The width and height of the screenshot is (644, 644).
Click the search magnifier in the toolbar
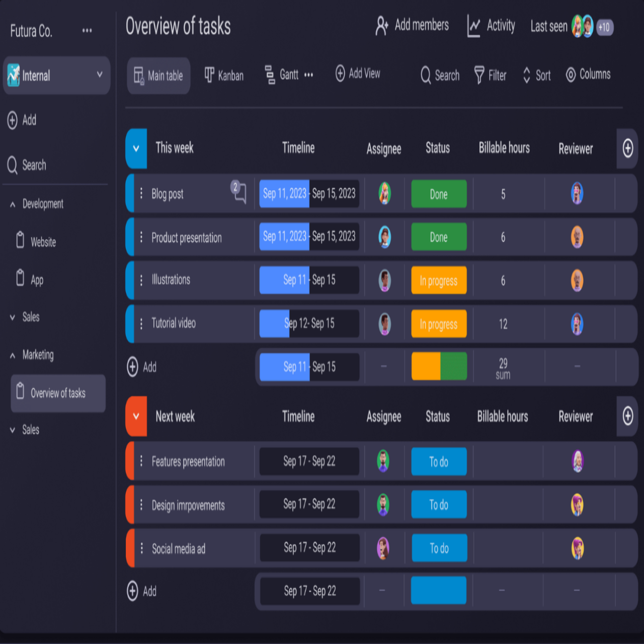pyautogui.click(x=426, y=75)
